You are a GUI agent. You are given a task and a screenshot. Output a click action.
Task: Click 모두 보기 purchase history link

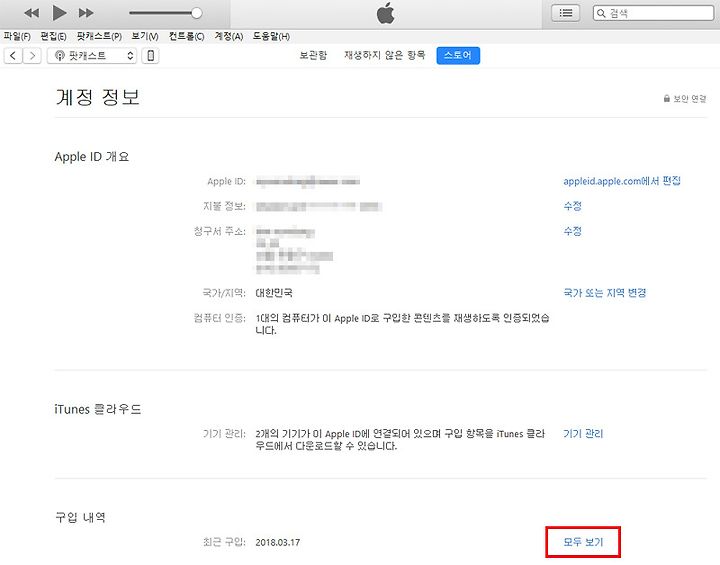coord(583,542)
